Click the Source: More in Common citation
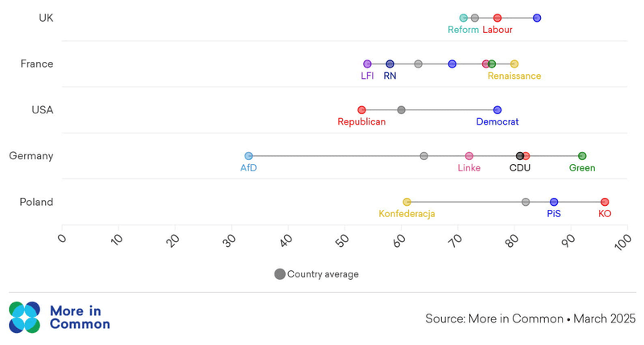 pyautogui.click(x=530, y=318)
